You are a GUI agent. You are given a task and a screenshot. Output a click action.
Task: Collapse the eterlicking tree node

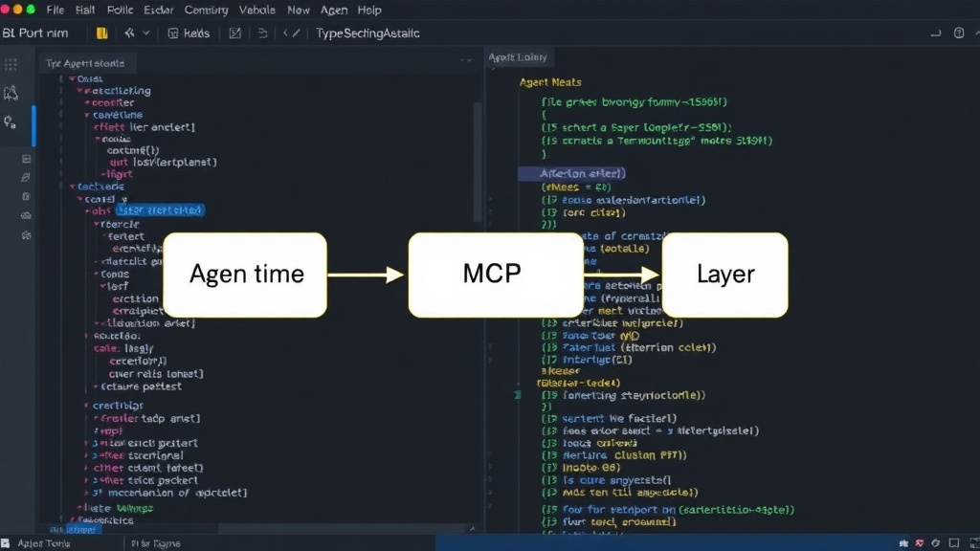(79, 91)
